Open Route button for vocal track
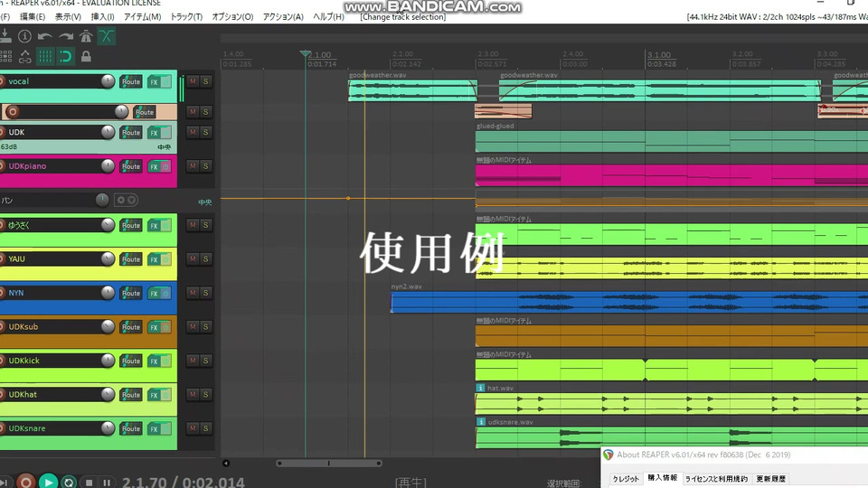868x488 pixels. 131,82
